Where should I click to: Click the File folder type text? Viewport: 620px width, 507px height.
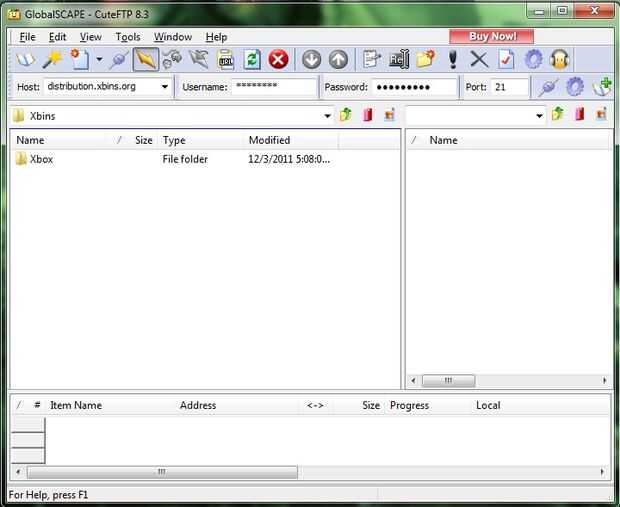tap(185, 159)
